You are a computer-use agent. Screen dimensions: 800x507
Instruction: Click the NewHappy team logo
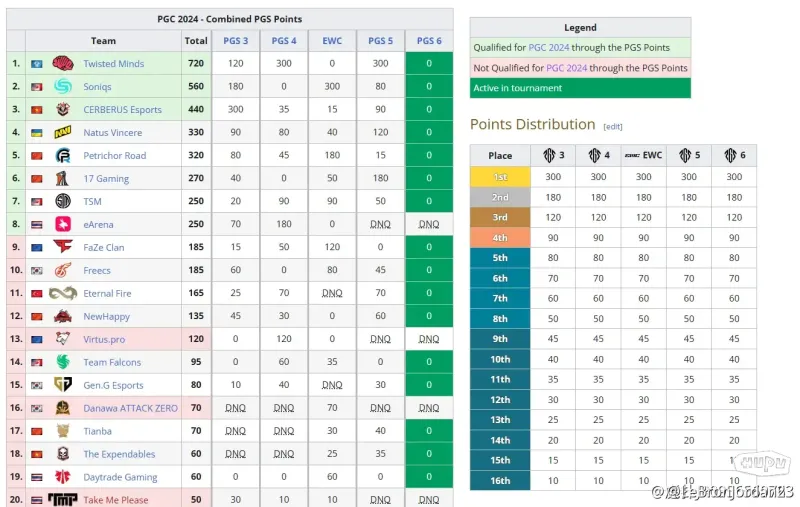pos(63,316)
